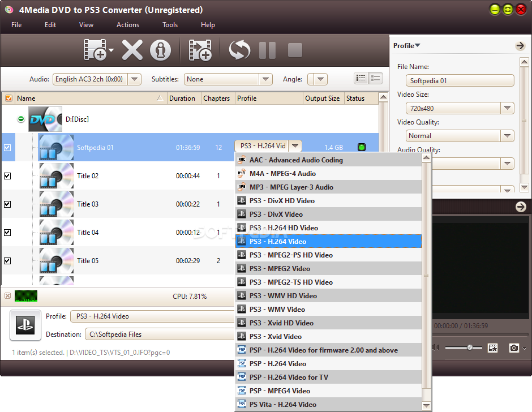Start conversion with circular arrows icon
This screenshot has height=412, width=532.
click(239, 50)
